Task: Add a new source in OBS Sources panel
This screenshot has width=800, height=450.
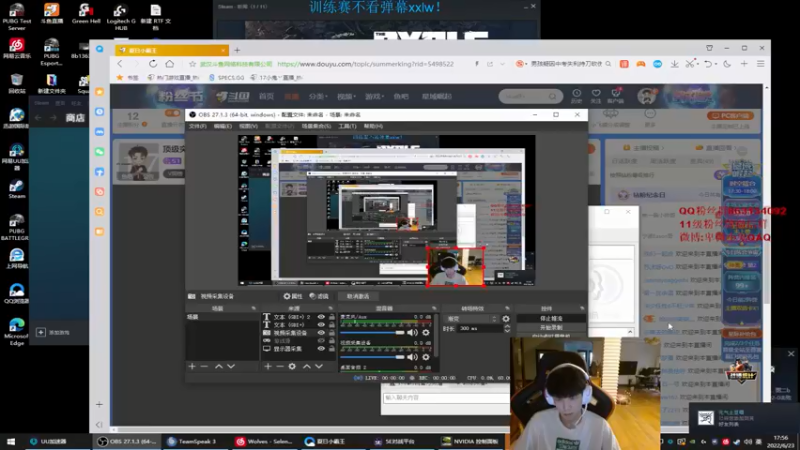Action: (268, 366)
